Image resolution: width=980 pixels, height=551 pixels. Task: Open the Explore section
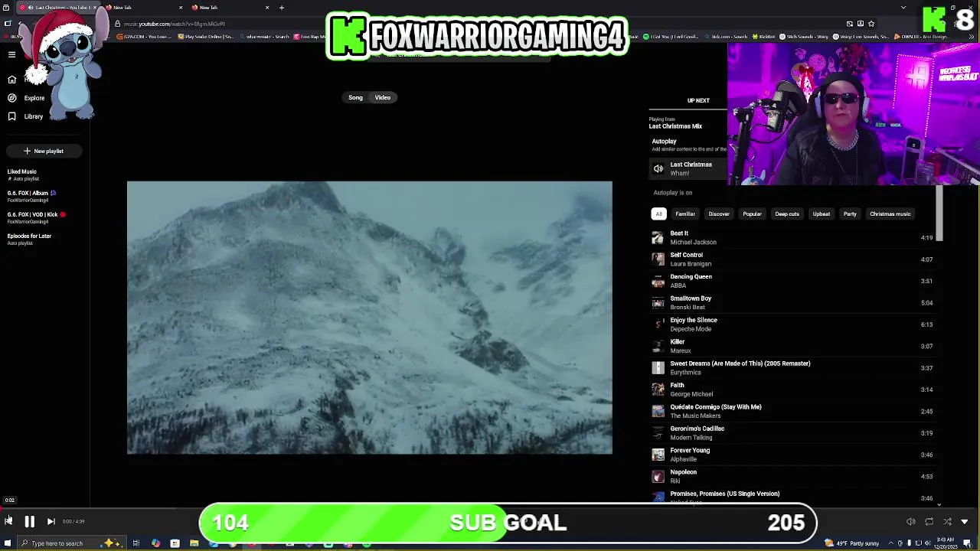pos(26,98)
